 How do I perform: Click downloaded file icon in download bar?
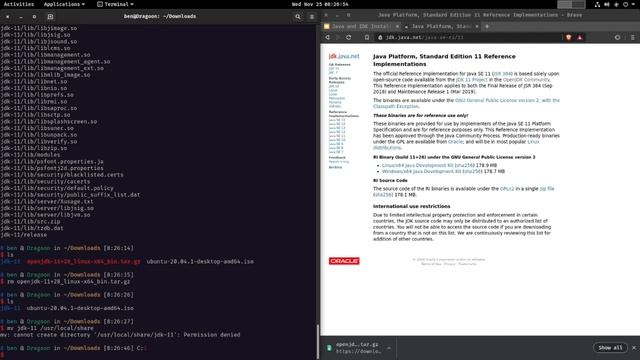pos(329,348)
